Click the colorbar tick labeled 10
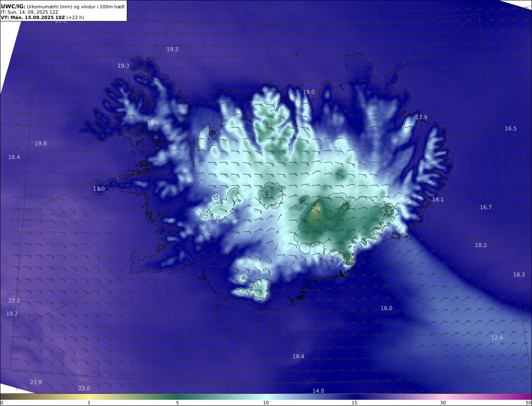 tap(266, 403)
